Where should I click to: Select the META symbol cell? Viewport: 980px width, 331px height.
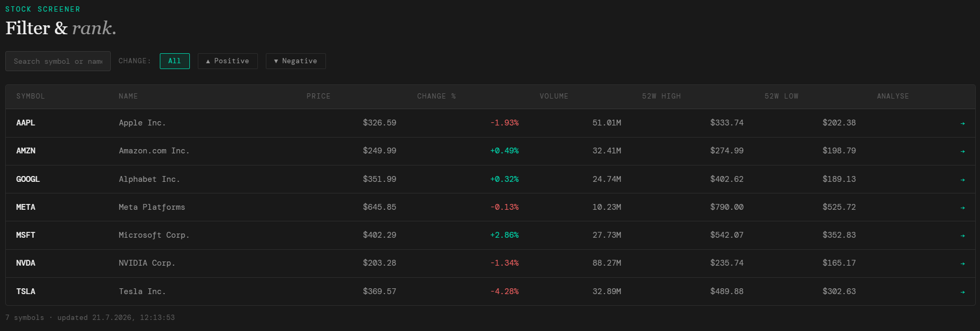pos(26,207)
